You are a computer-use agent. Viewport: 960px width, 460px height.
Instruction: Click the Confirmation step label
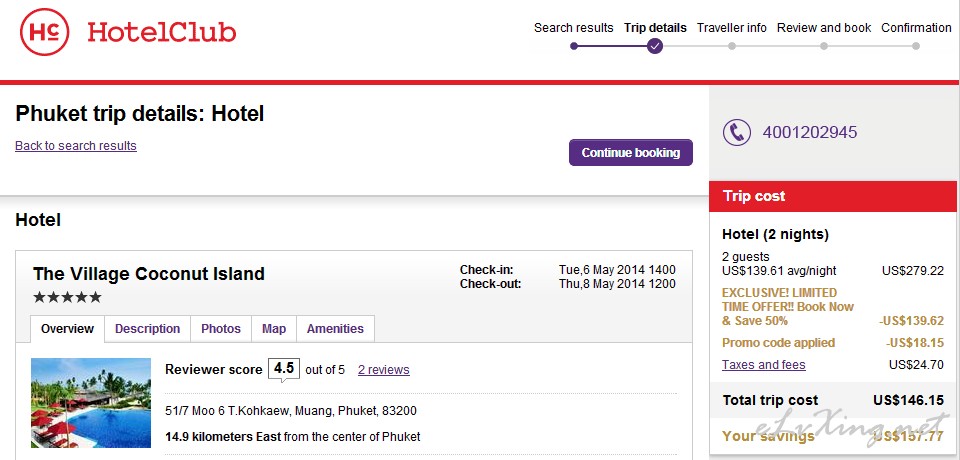(x=917, y=28)
